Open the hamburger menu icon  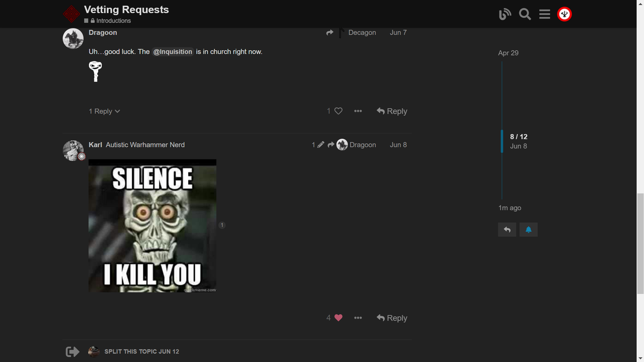pyautogui.click(x=544, y=14)
